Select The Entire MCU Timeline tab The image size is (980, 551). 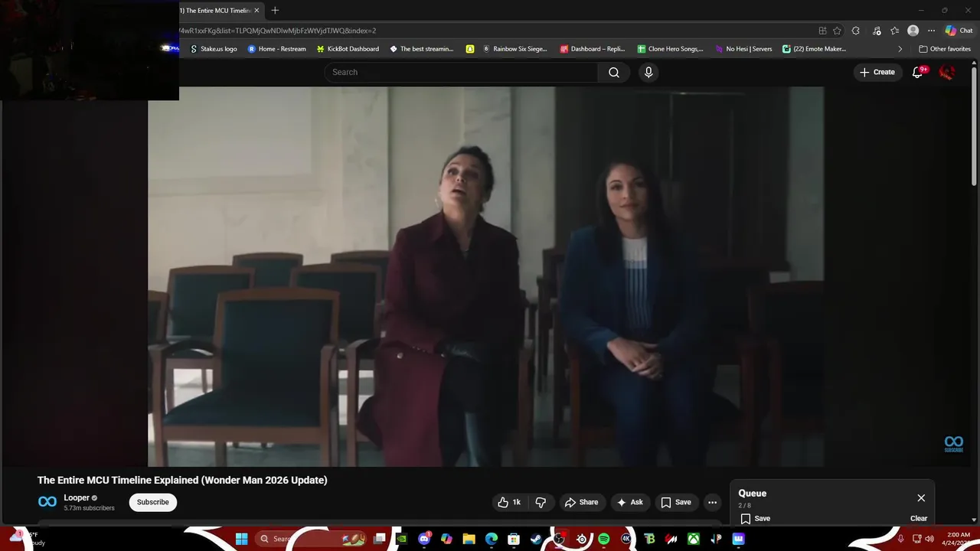(x=217, y=11)
